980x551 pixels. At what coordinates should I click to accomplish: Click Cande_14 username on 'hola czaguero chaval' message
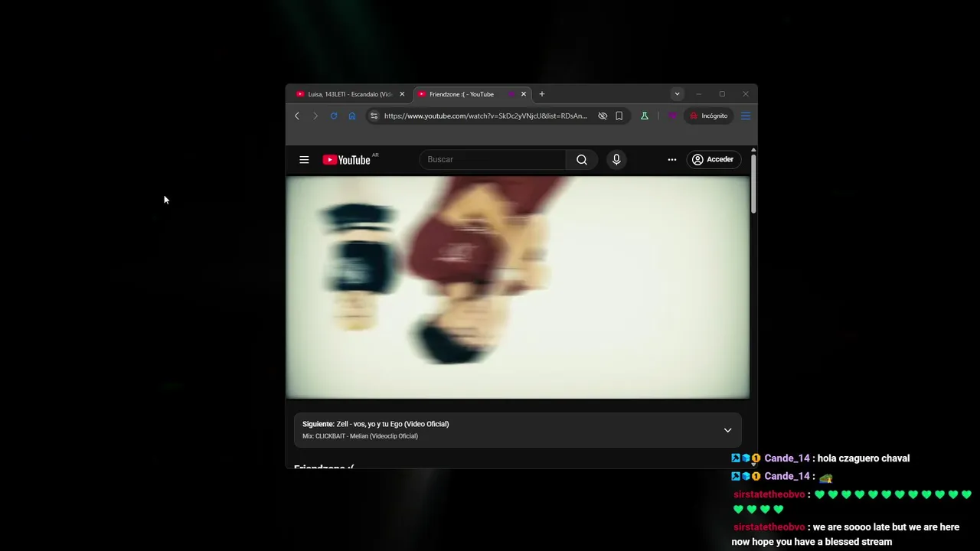click(x=787, y=458)
